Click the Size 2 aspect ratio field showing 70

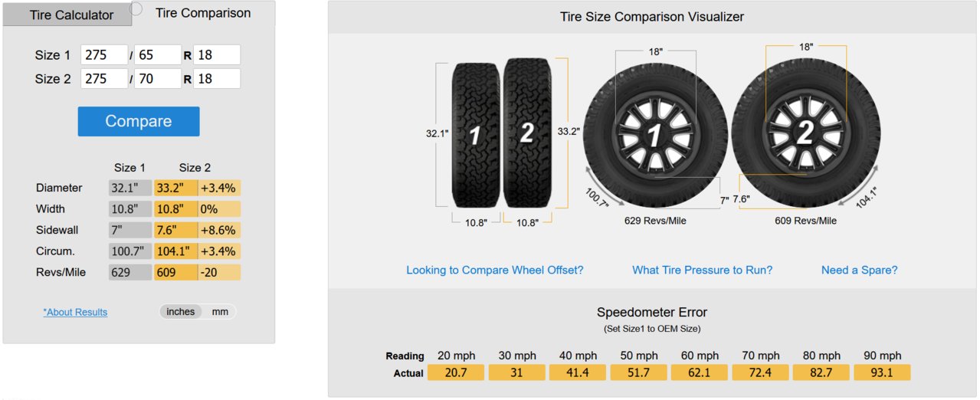click(x=158, y=78)
